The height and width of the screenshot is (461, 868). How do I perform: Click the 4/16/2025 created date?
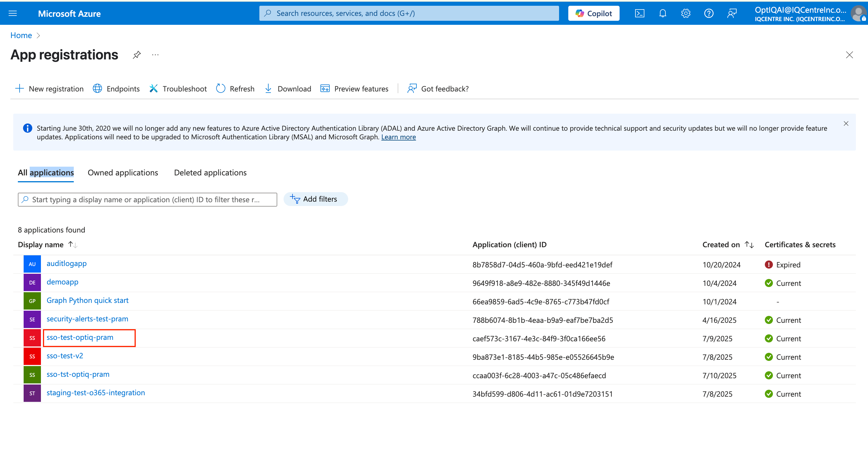click(x=719, y=320)
